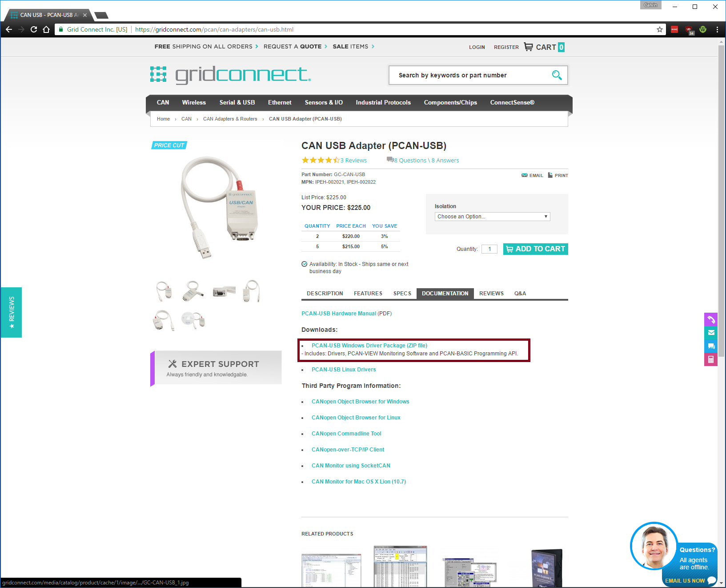
Task: Switch to the REVIEWS tab
Action: 491,294
